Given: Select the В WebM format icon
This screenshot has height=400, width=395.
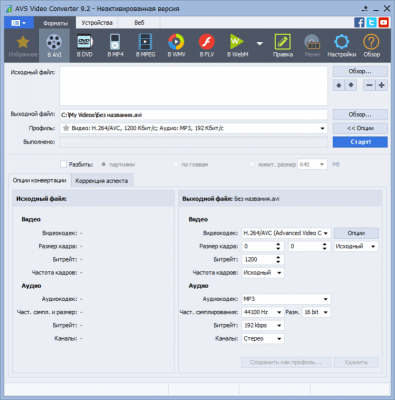Looking at the screenshot, I should coord(237,45).
